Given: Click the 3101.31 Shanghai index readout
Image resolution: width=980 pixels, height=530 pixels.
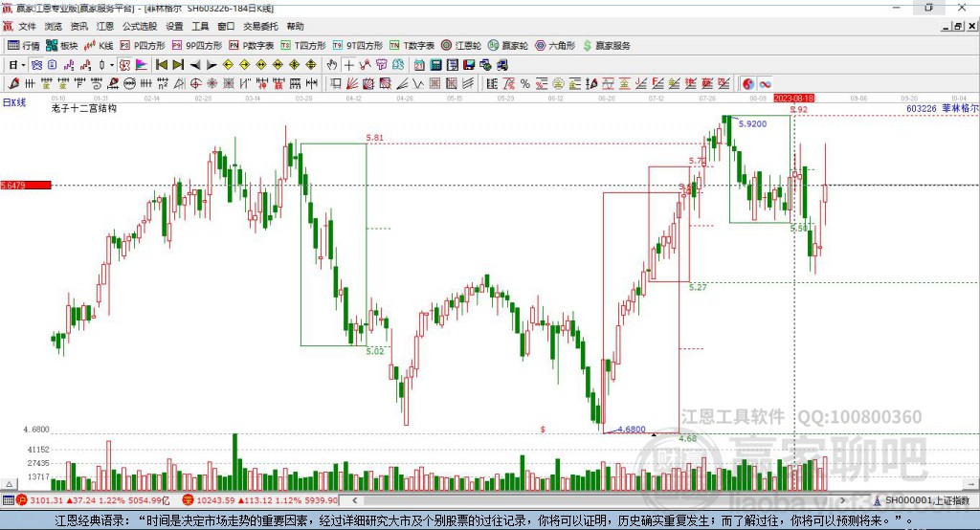Looking at the screenshot, I should click(46, 500).
